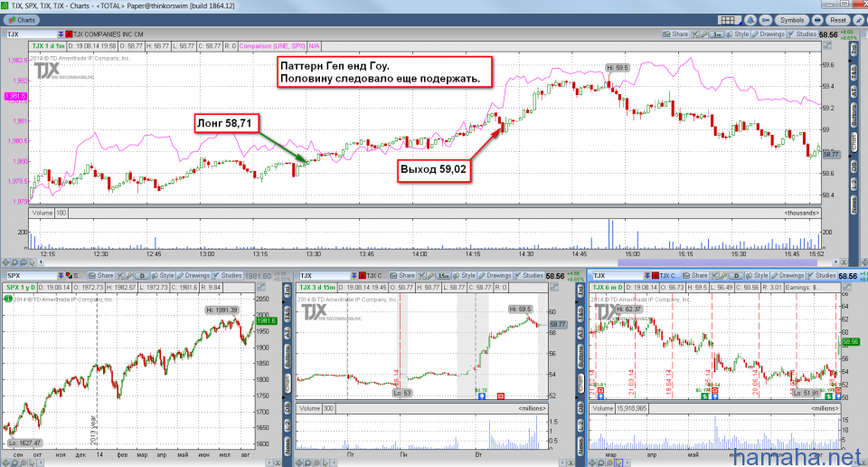Open the Charts tab
This screenshot has height=467, width=868.
(22, 20)
